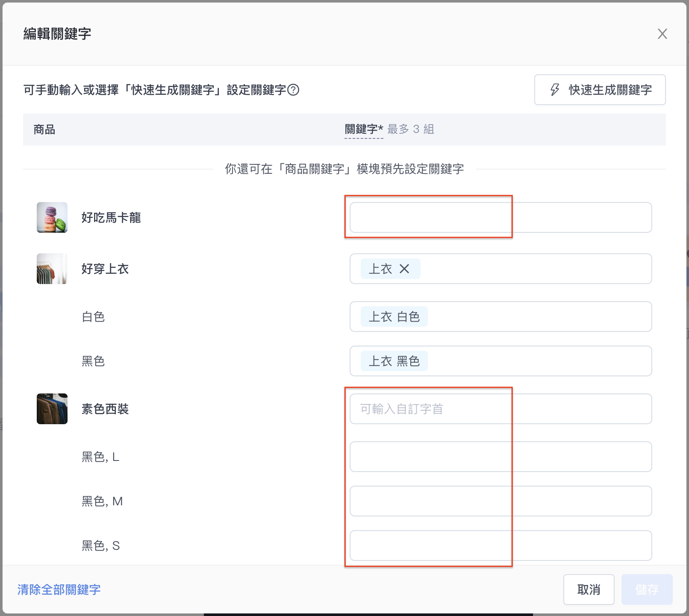Click keyword input for 黑色, M

tap(501, 501)
